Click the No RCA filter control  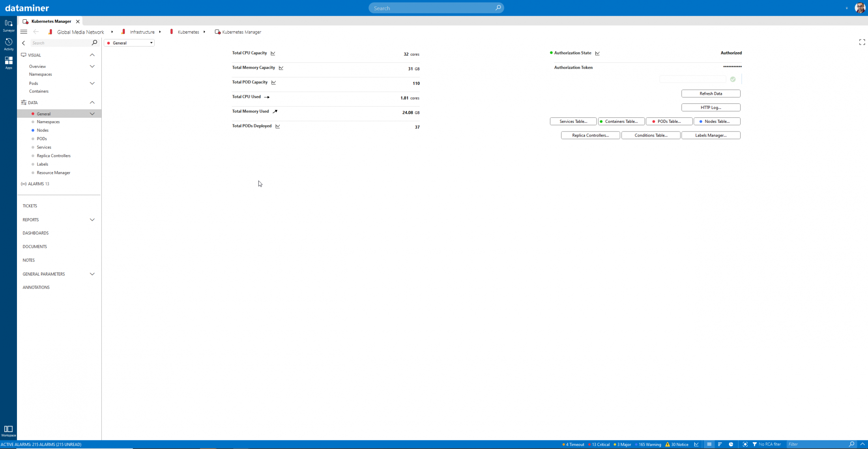coord(767,444)
